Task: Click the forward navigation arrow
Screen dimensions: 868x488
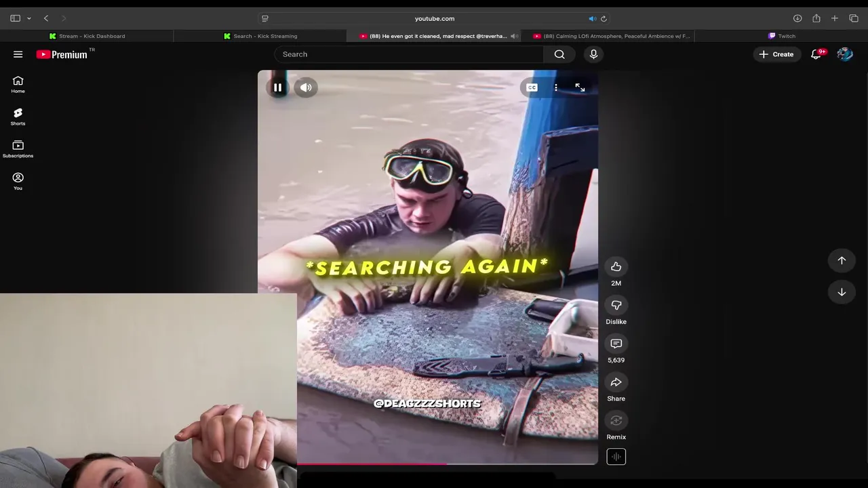Action: point(64,18)
